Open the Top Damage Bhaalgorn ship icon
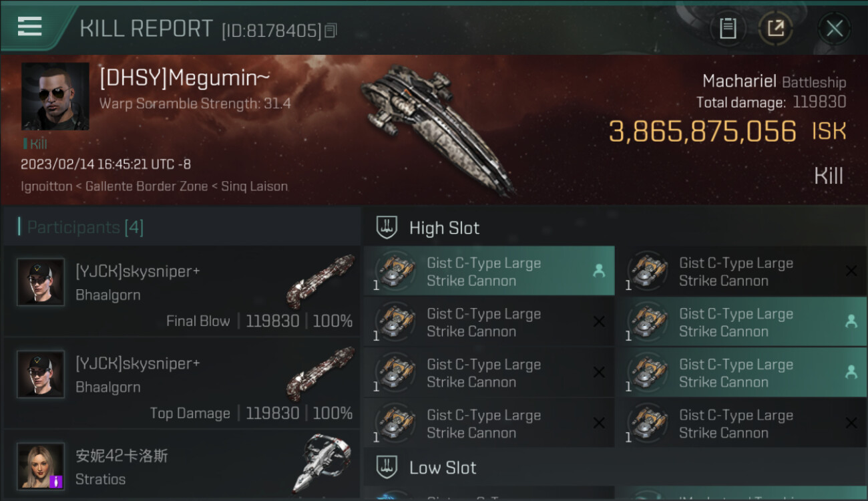 click(320, 373)
